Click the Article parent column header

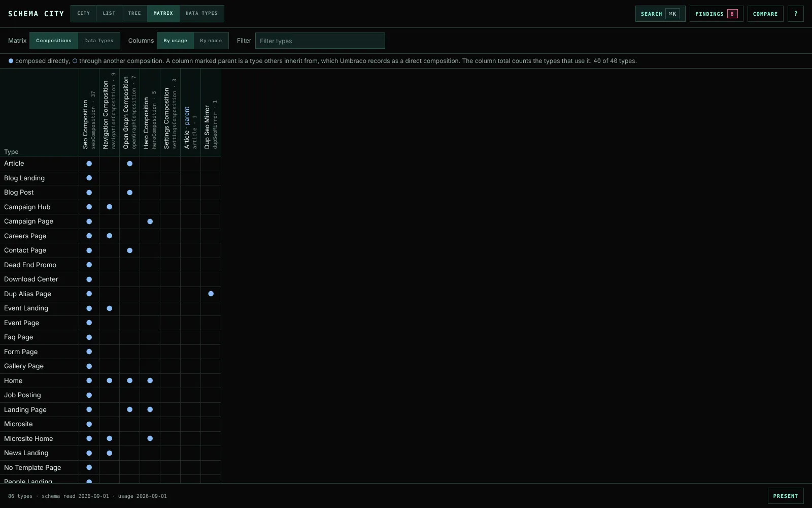(190, 112)
